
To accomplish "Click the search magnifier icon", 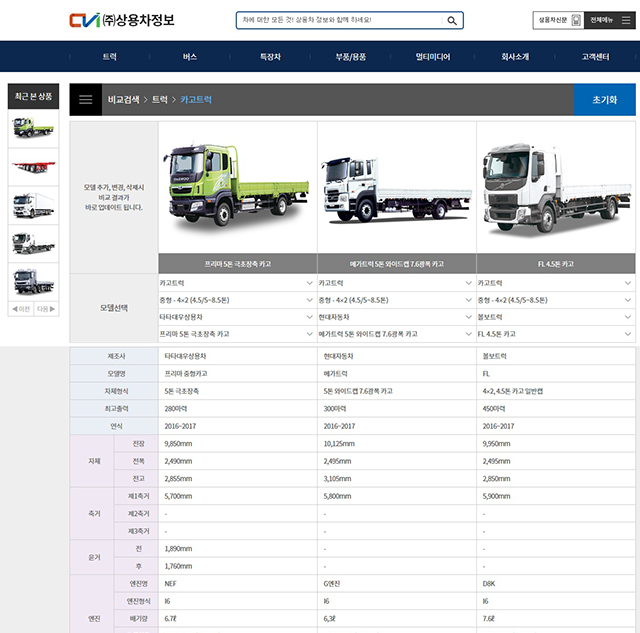I will [x=453, y=21].
